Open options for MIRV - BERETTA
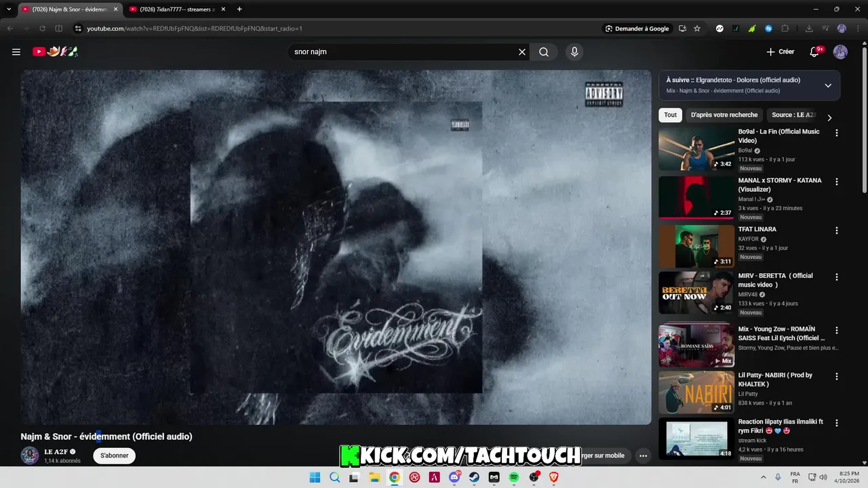The image size is (868, 488). (x=836, y=277)
